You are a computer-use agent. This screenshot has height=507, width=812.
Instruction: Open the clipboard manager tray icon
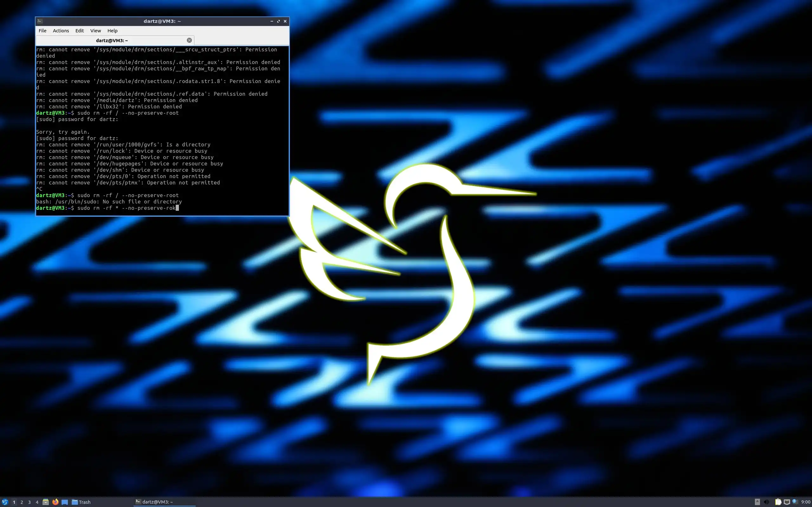coord(778,502)
